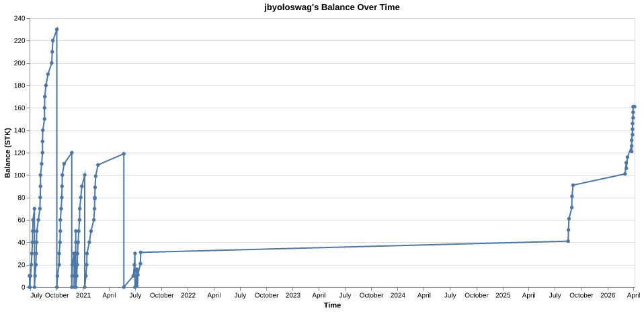The height and width of the screenshot is (312, 644).
Task: Click the final data point at 161 balance
Action: (635, 107)
